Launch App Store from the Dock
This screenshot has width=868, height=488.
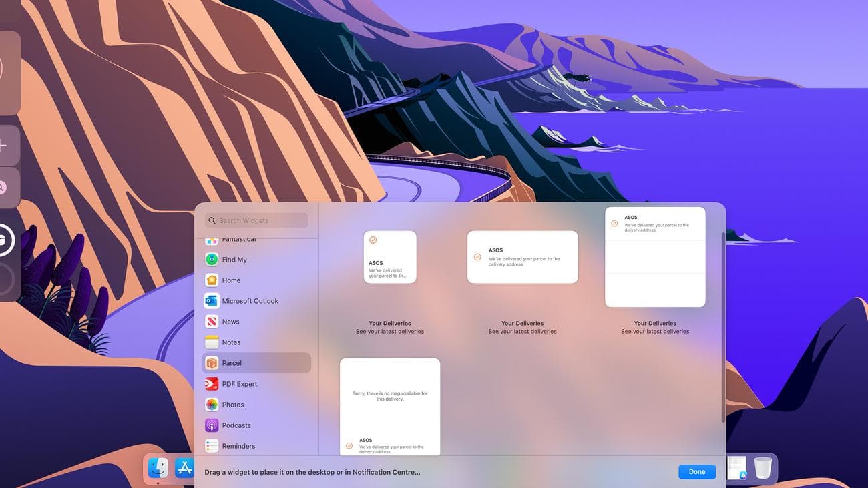pyautogui.click(x=185, y=467)
